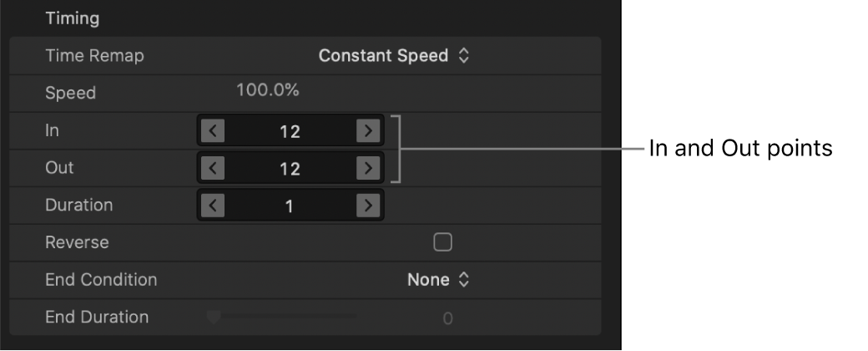Open the End Condition None dropdown
Viewport: 868px width, 351px height.
click(x=438, y=280)
